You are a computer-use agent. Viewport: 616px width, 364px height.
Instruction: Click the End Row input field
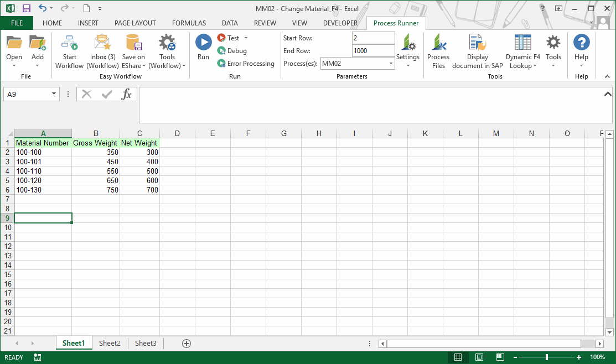[x=372, y=51]
